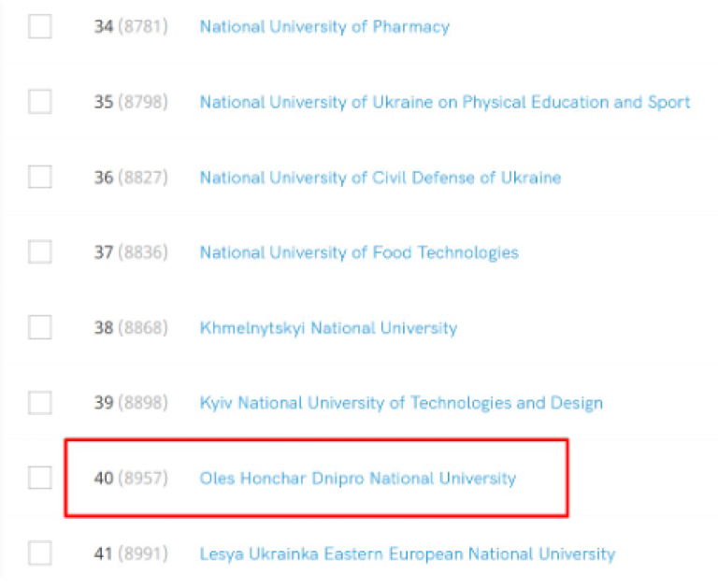Viewport: 718px width, 588px height.
Task: Tick the National University of Civil Defense checkbox
Action: pyautogui.click(x=40, y=177)
